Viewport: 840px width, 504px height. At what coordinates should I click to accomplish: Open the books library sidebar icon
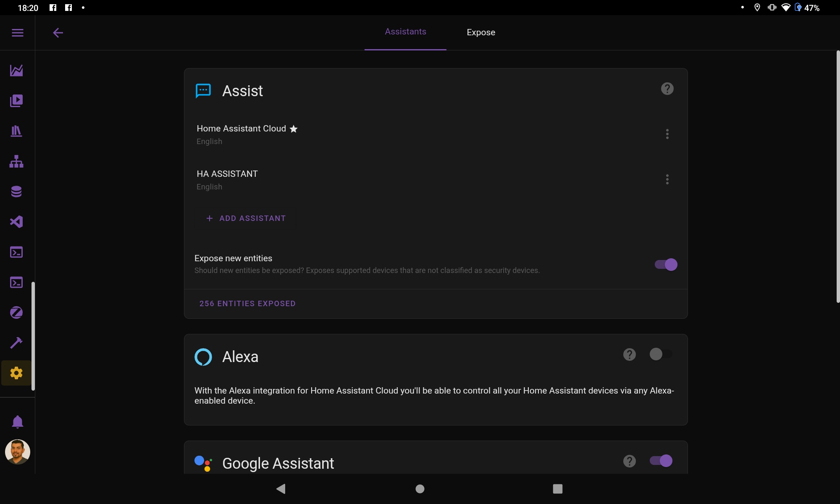(16, 131)
